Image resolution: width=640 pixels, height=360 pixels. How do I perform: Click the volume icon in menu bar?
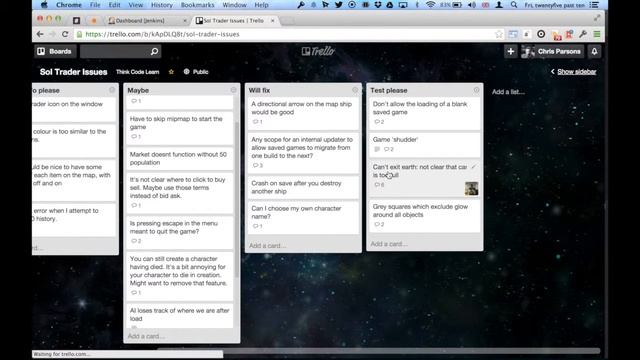coord(472,5)
